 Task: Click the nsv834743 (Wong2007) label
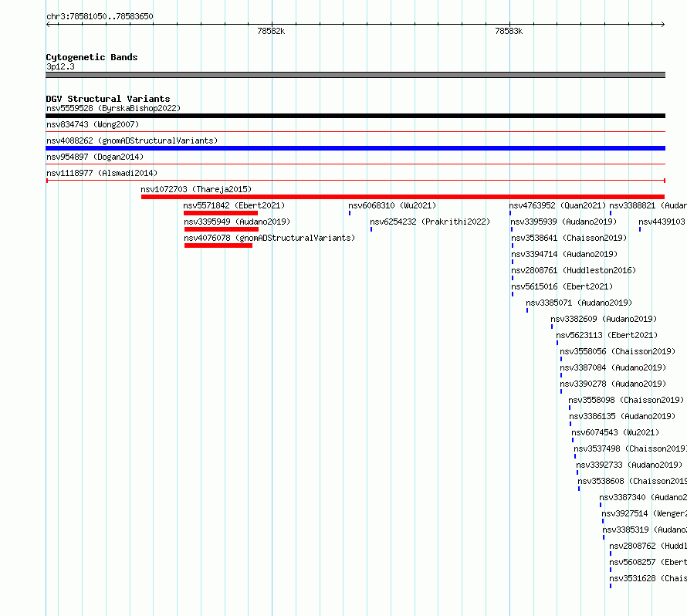pyautogui.click(x=93, y=124)
